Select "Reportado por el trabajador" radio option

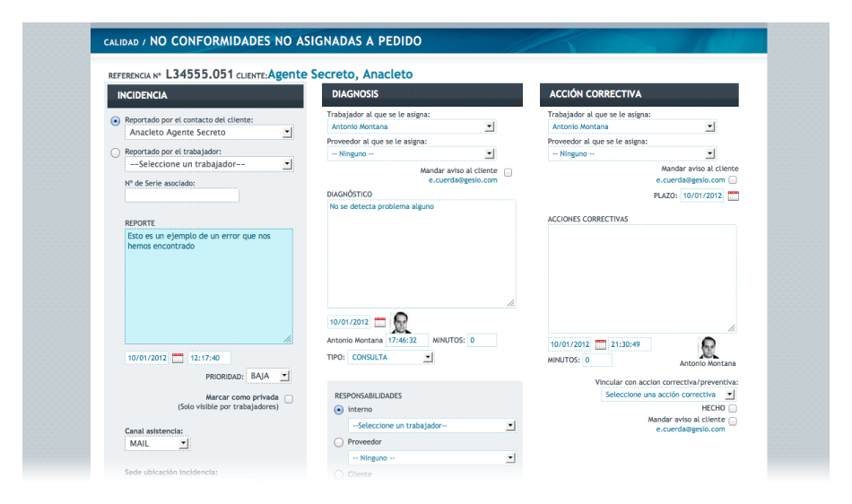tap(115, 153)
